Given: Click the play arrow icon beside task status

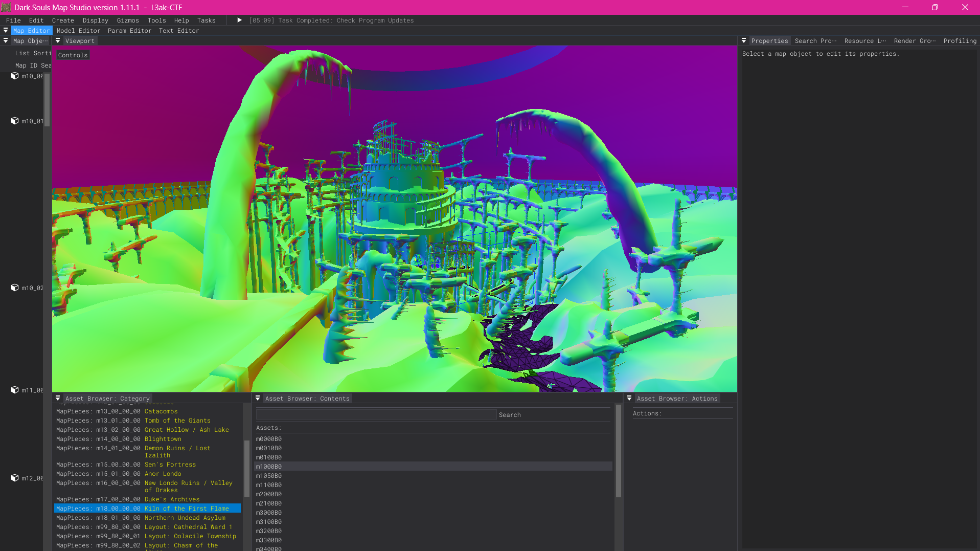Looking at the screenshot, I should 239,20.
